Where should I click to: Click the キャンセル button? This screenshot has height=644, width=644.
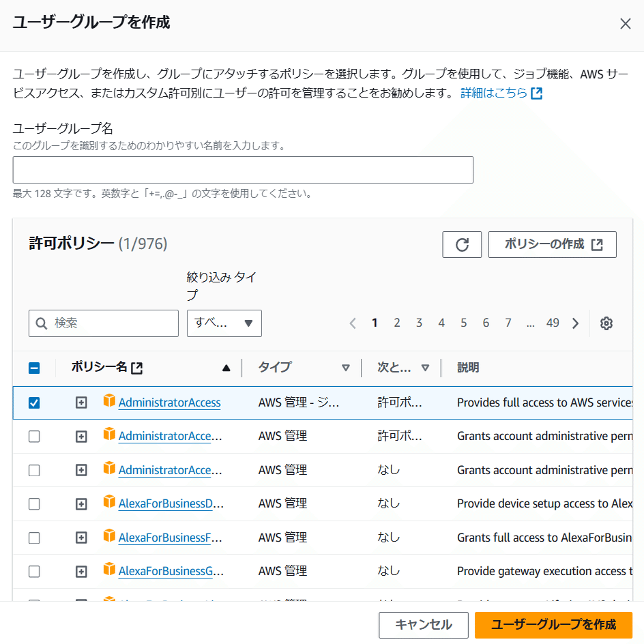tap(424, 625)
